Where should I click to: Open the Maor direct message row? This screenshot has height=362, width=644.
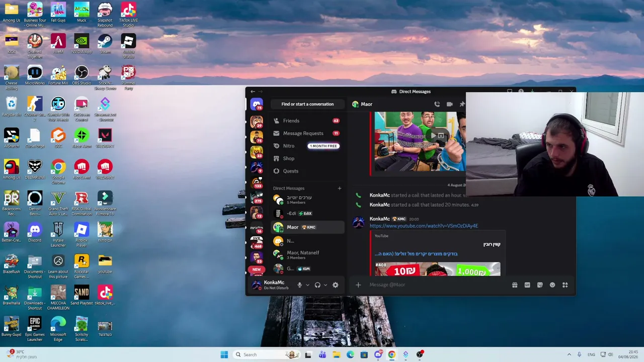(307, 227)
